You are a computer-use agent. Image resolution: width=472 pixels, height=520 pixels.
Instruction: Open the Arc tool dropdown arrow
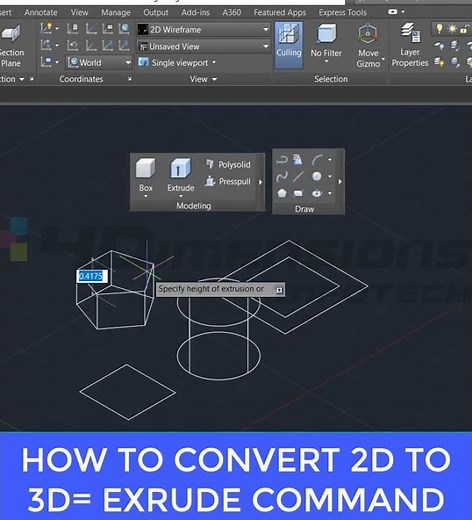tap(330, 160)
